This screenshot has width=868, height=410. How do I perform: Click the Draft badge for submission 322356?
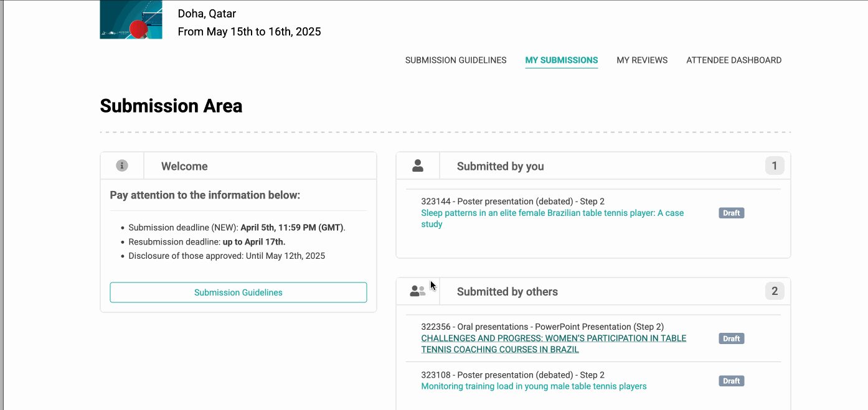pyautogui.click(x=732, y=338)
